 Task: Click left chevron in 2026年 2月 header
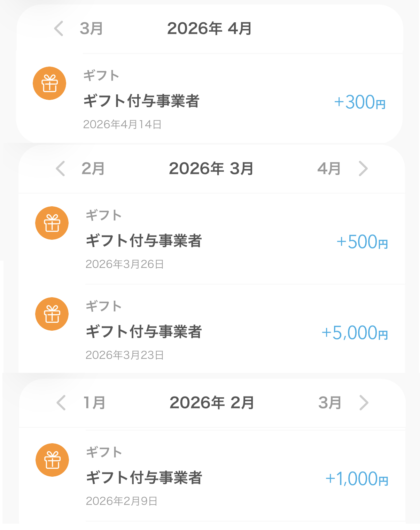coord(61,403)
